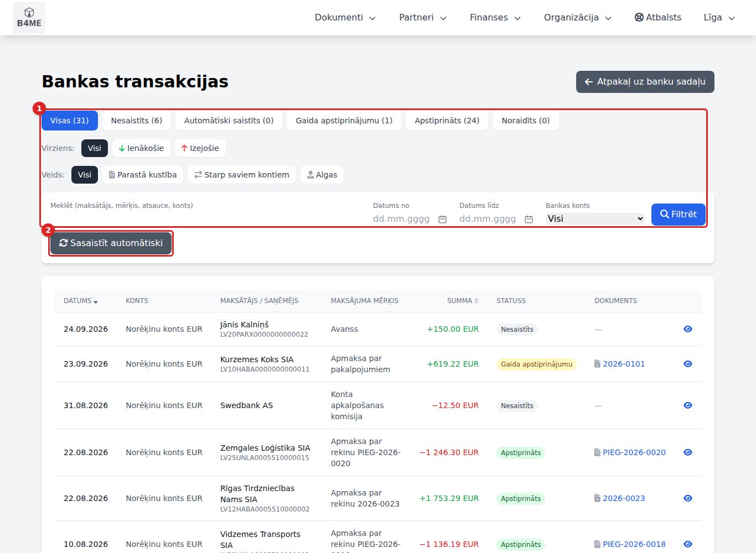Expand the Organizācija menu
756x553 pixels.
point(578,18)
